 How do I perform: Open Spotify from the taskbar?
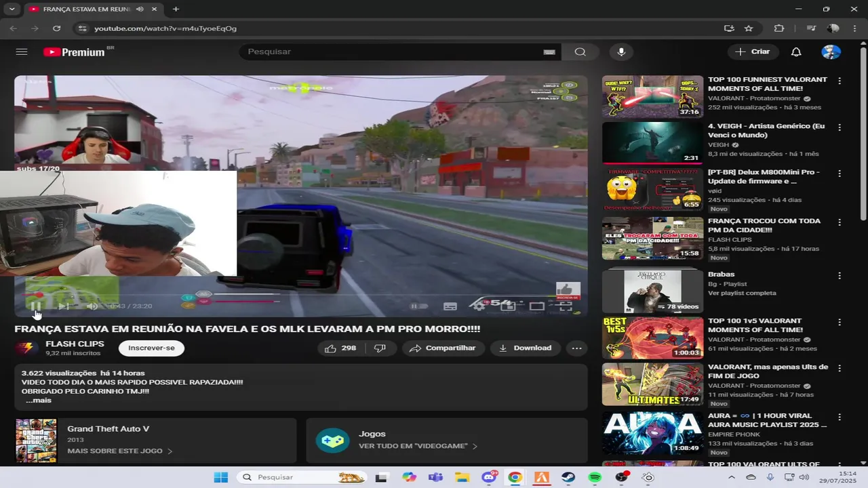point(595,477)
